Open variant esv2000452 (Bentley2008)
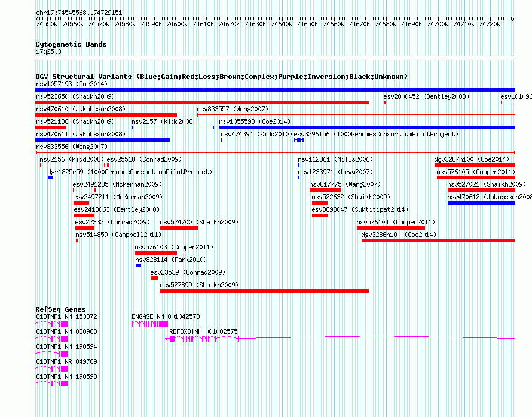 [x=426, y=96]
